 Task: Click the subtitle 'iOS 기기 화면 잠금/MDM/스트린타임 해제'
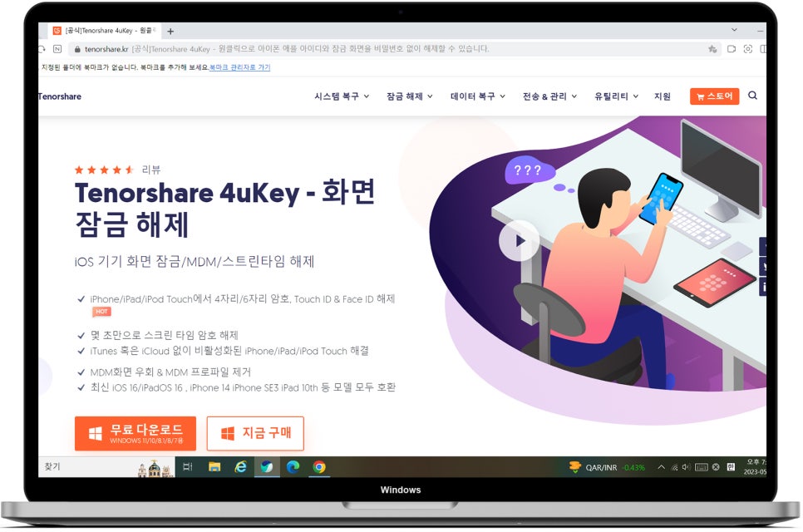click(195, 262)
